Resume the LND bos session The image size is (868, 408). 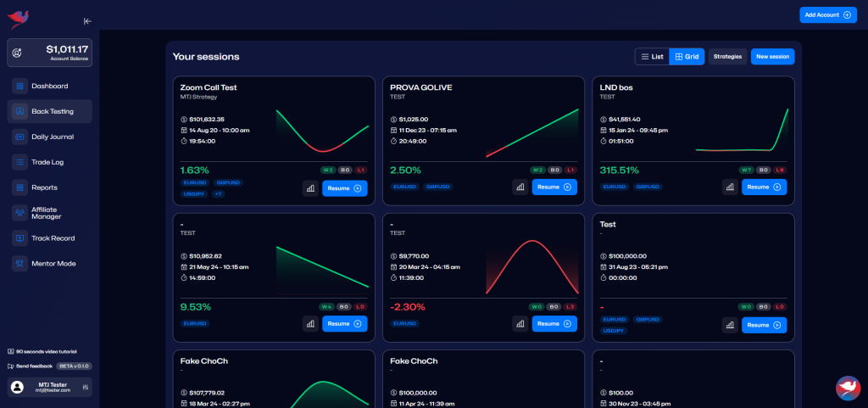[764, 187]
